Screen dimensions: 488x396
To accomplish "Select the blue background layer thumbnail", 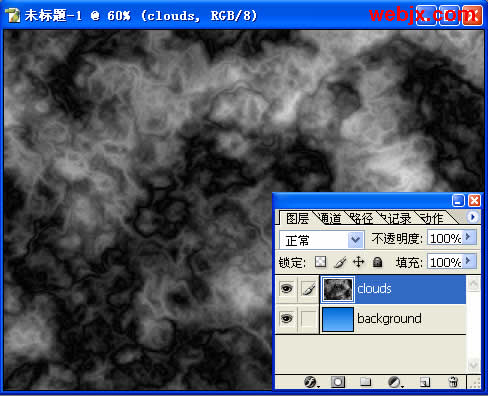I will pyautogui.click(x=338, y=319).
